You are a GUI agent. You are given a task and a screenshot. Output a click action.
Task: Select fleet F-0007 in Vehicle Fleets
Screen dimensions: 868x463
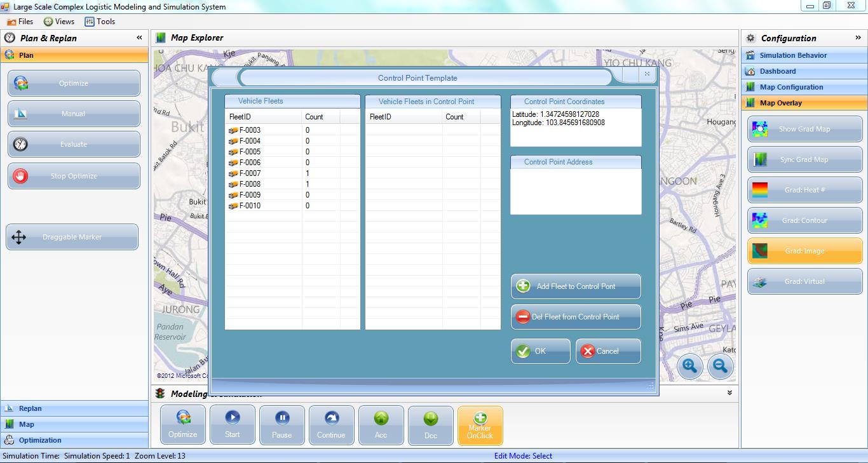250,173
